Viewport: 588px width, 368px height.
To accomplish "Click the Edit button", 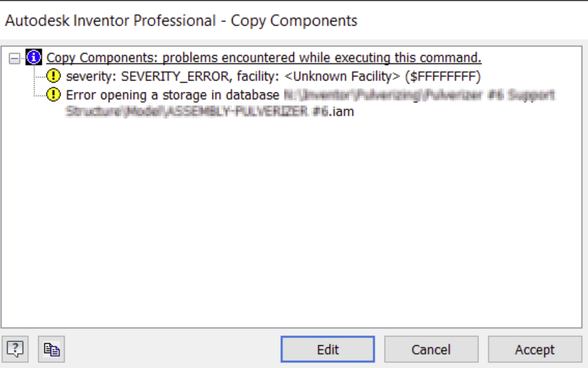I will pyautogui.click(x=328, y=349).
